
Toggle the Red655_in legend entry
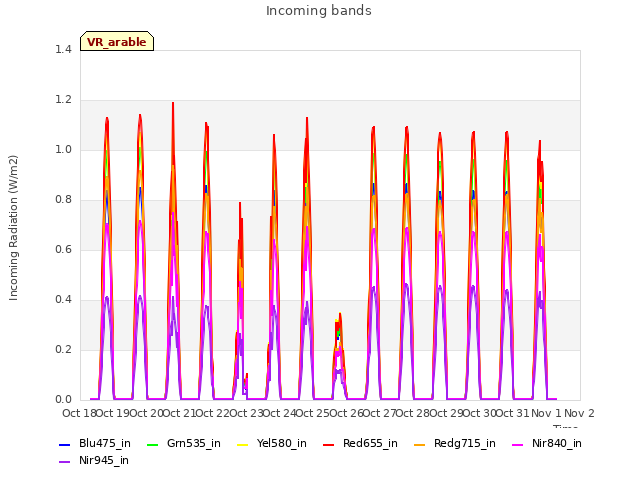[360, 443]
